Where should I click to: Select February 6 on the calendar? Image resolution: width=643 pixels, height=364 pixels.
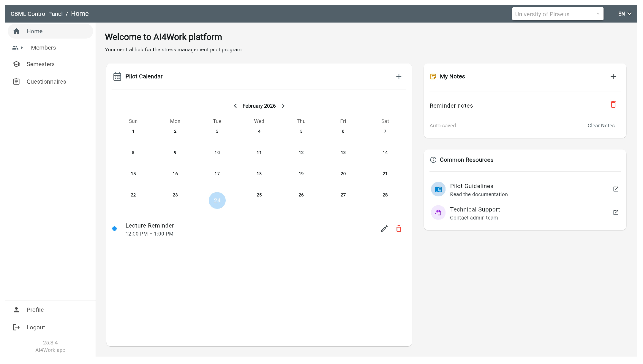[x=343, y=131]
